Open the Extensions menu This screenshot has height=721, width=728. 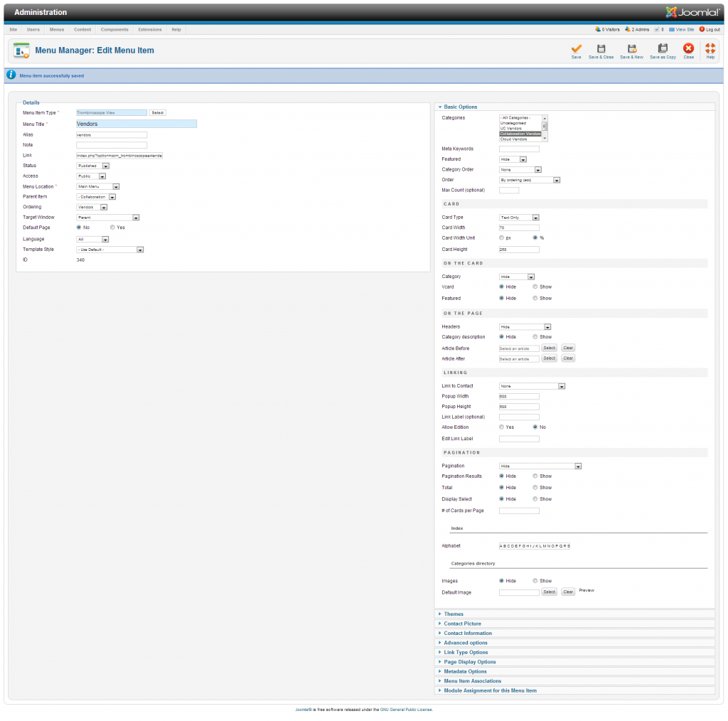click(149, 30)
